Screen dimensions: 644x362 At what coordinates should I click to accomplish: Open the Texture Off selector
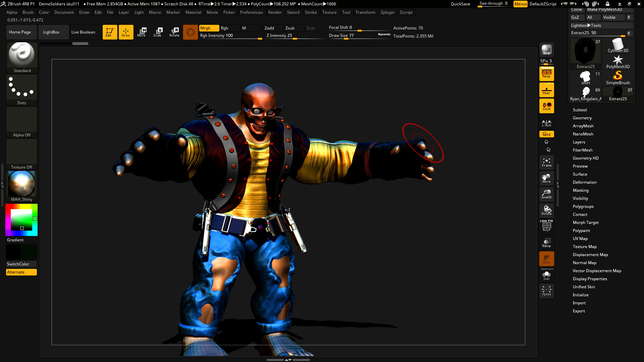click(22, 154)
